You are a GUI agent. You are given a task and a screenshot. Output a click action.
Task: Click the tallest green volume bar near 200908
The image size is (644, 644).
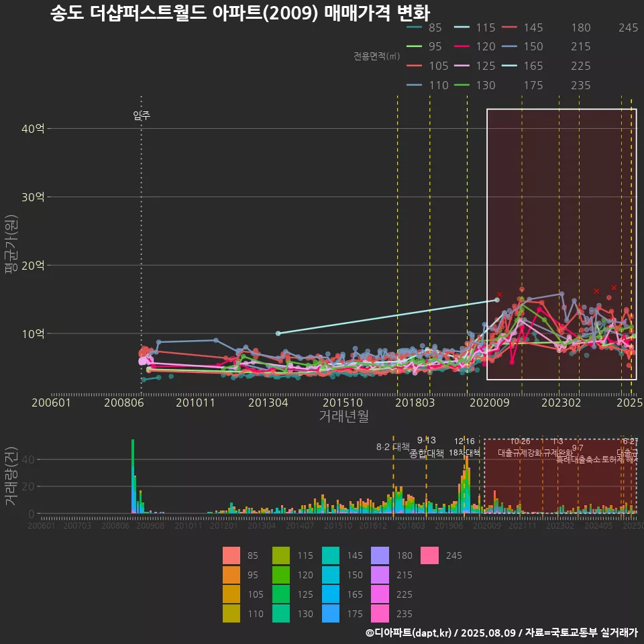coord(133,476)
